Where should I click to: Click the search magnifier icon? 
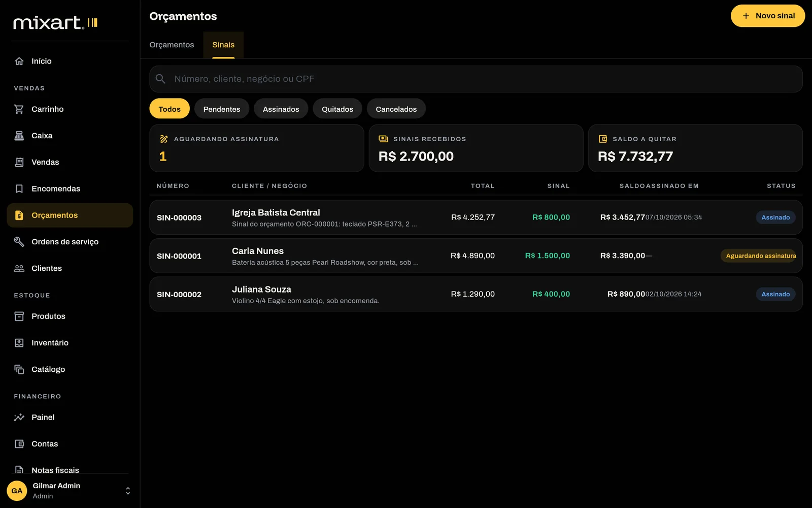160,79
